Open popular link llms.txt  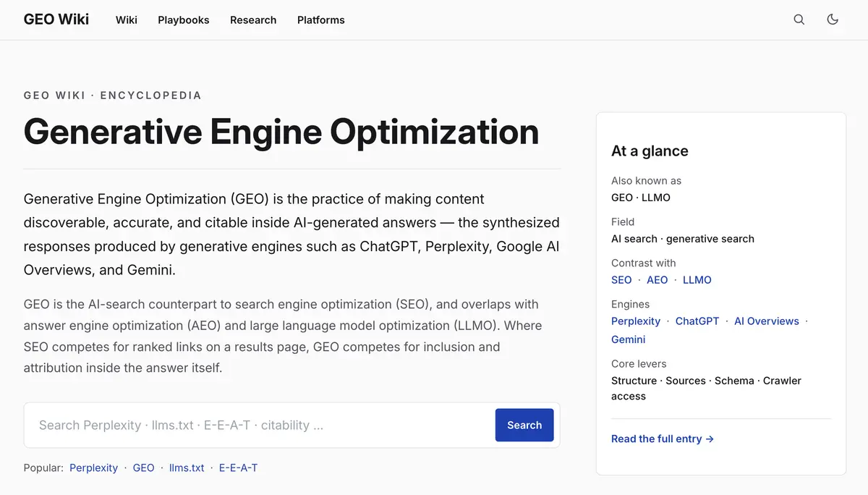tap(187, 468)
